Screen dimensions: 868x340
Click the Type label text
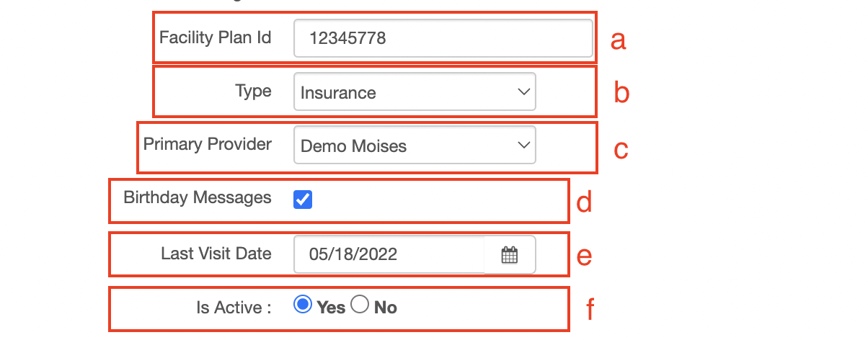click(253, 91)
